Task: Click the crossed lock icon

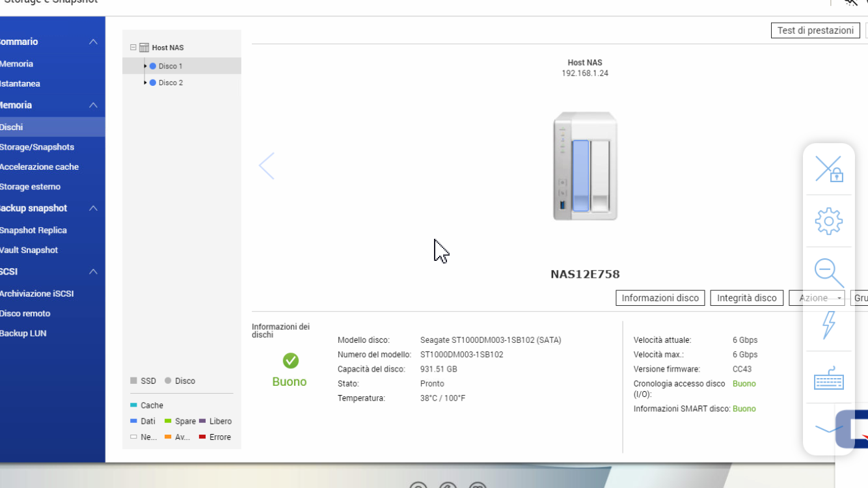Action: pos(828,169)
